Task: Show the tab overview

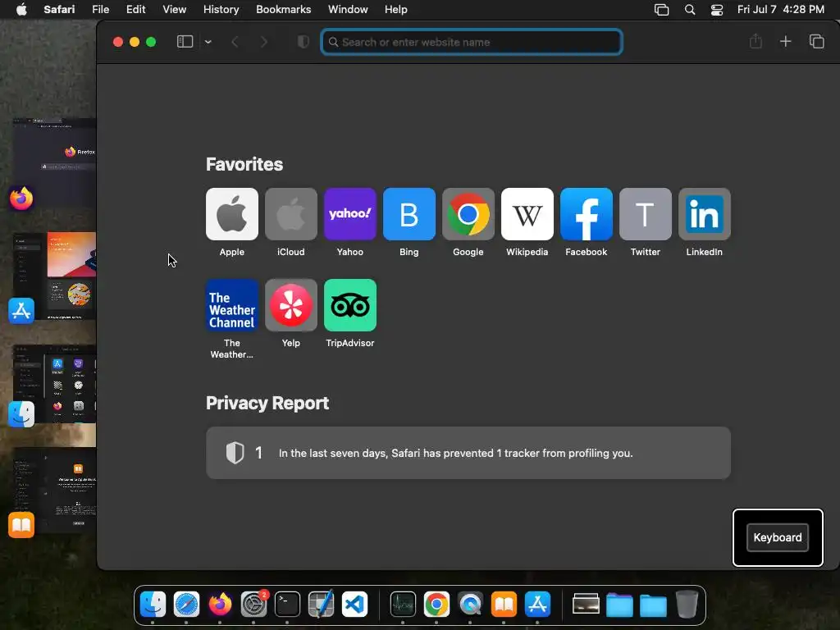Action: pyautogui.click(x=816, y=41)
